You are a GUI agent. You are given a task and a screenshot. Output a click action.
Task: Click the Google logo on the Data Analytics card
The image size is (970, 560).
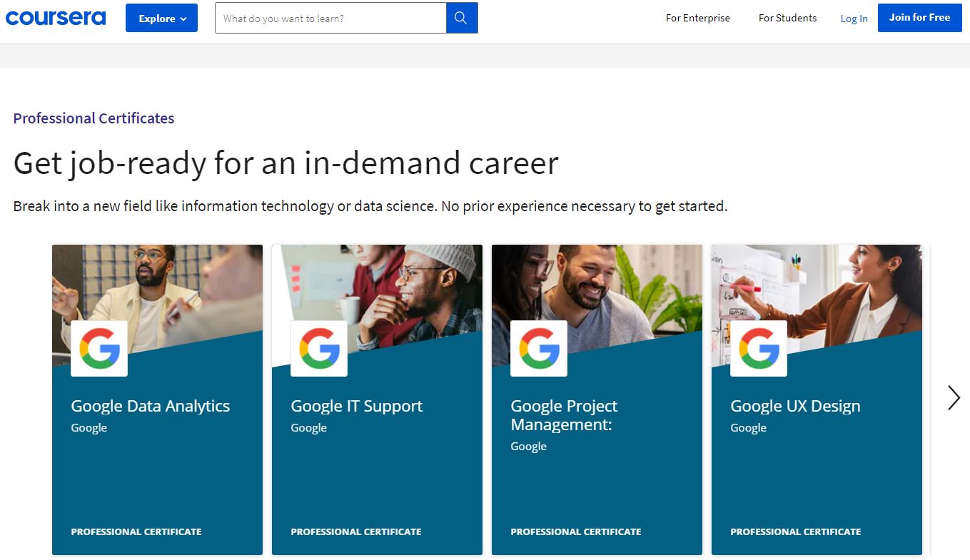click(99, 349)
